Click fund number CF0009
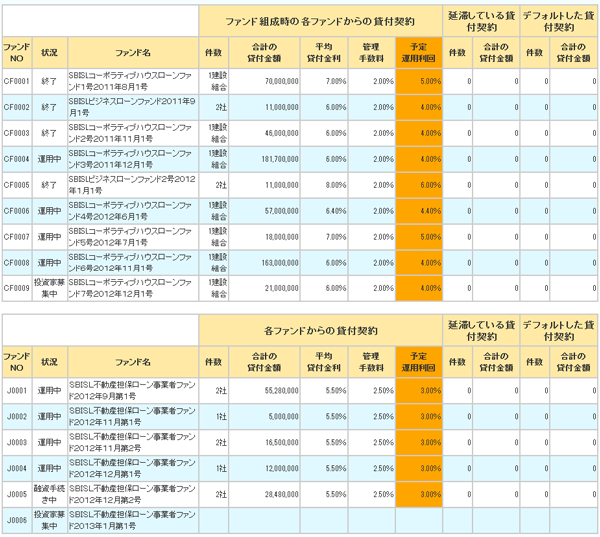600x537 pixels. pos(16,288)
